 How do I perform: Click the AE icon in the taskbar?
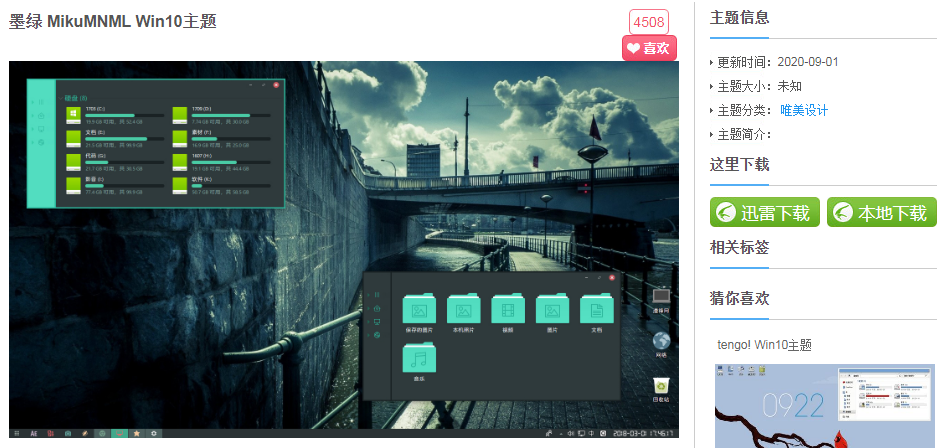point(34,434)
